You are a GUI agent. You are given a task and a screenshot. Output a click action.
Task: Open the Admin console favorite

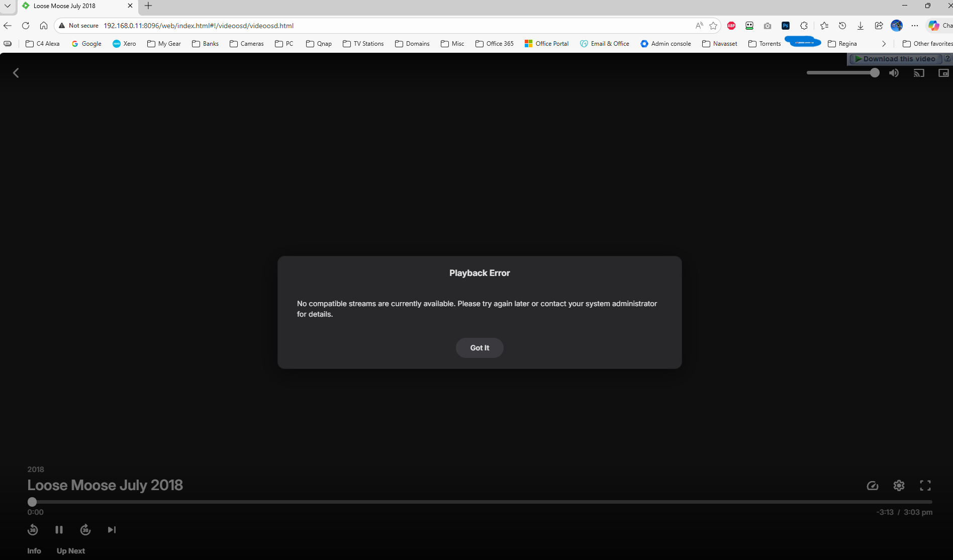[665, 44]
